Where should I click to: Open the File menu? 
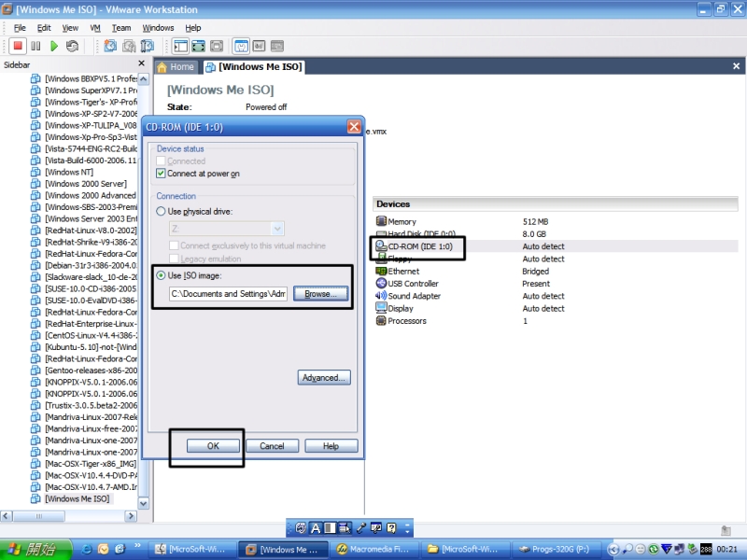[x=20, y=28]
